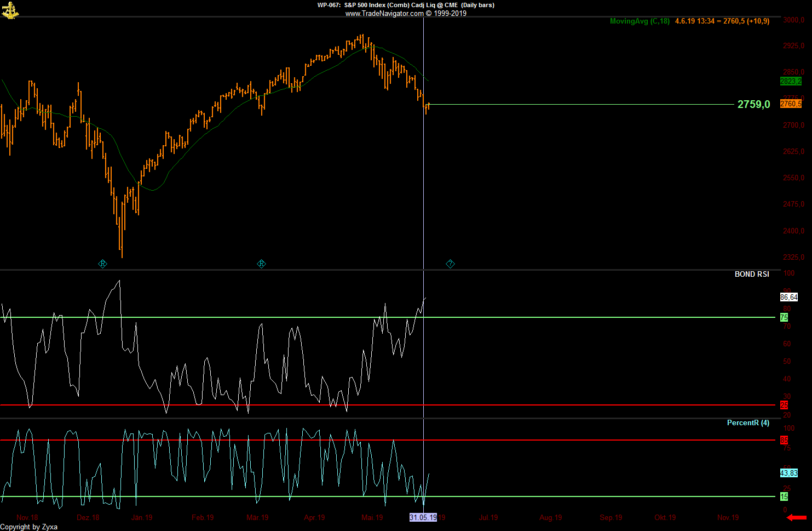This screenshot has width=812, height=531.
Task: Click the red 25 level tag in BOND RSI
Action: click(x=784, y=405)
